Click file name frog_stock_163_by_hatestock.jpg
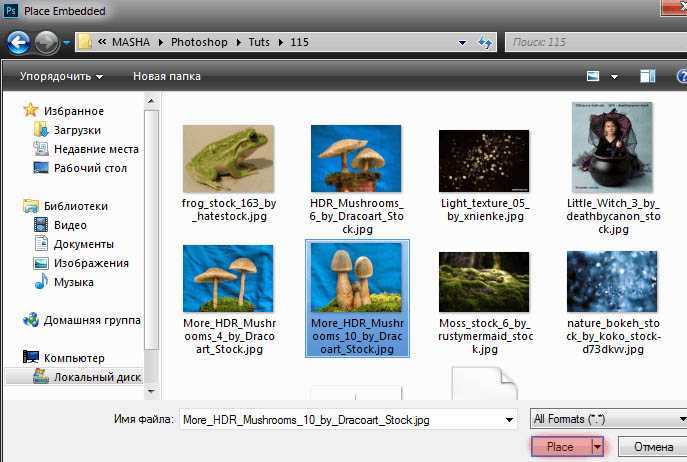 click(229, 210)
